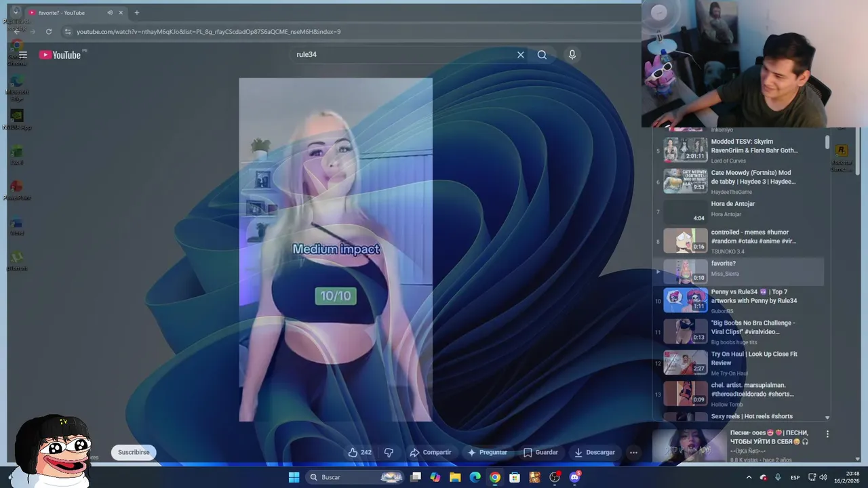Select the current favorite? playlist item

coord(738,271)
